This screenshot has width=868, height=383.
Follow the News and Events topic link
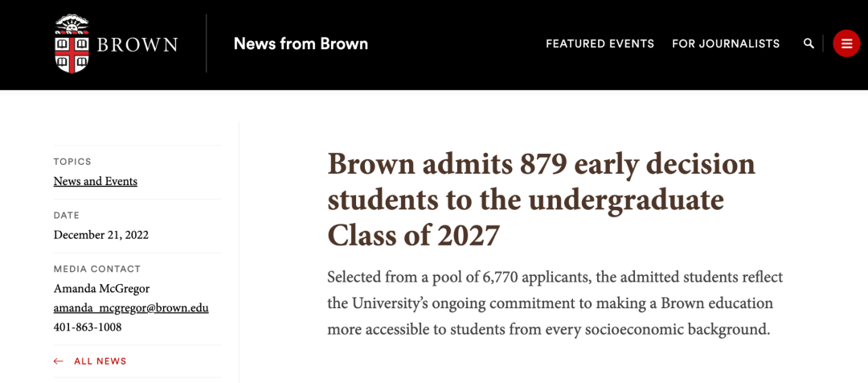(x=95, y=181)
